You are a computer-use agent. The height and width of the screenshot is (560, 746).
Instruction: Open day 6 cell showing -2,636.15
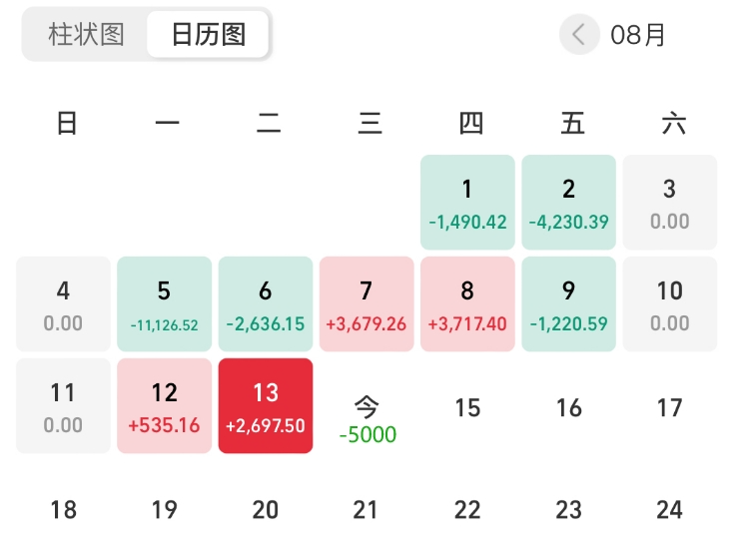coord(266,303)
